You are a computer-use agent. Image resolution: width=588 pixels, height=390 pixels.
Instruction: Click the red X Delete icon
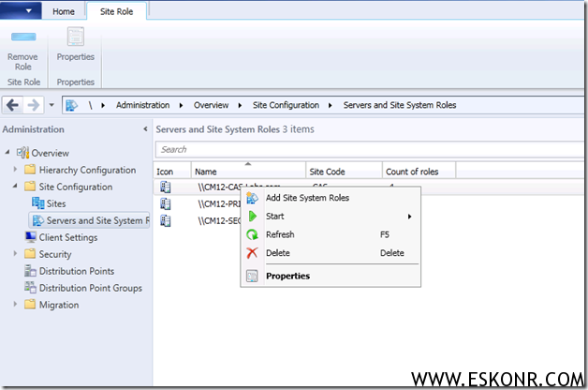252,253
